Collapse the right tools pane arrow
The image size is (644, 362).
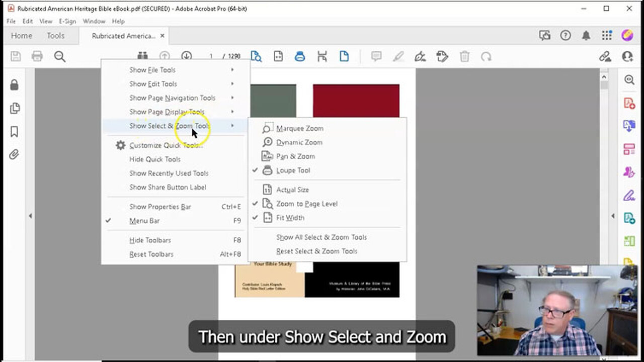[613, 216]
